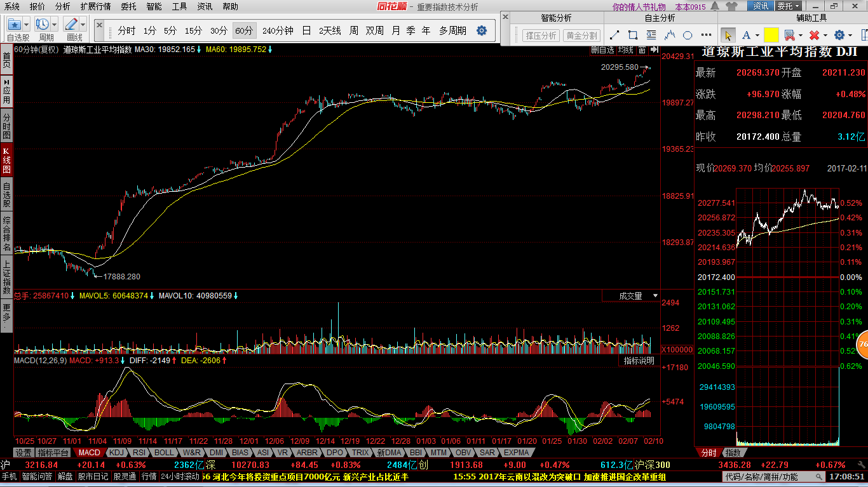Viewport: 868px width, 487px height.
Task: Select the wave line drawing tool
Action: point(669,35)
